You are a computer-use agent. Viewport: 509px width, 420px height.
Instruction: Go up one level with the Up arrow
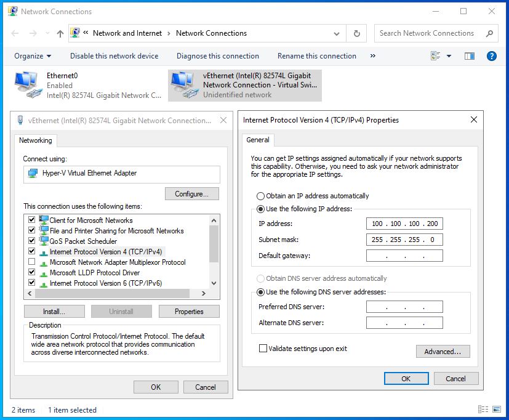[60, 33]
